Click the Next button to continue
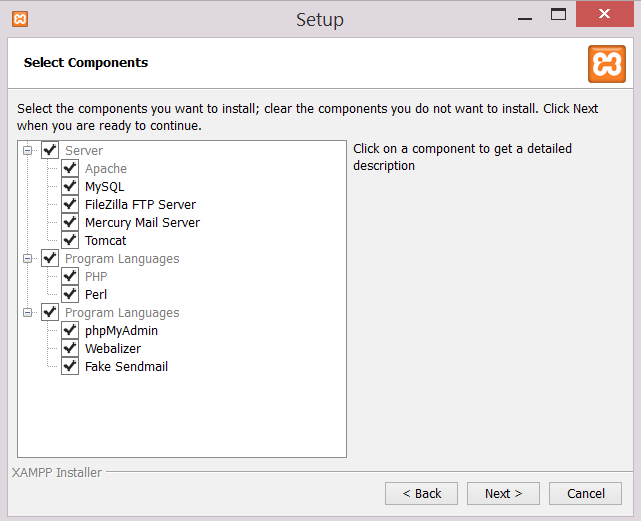This screenshot has height=521, width=641. (503, 493)
